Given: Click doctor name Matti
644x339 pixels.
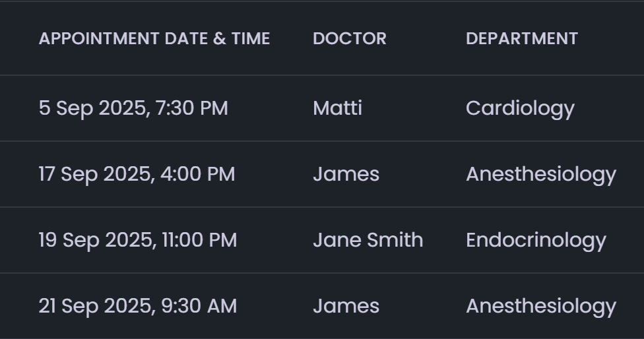Looking at the screenshot, I should coord(337,108).
